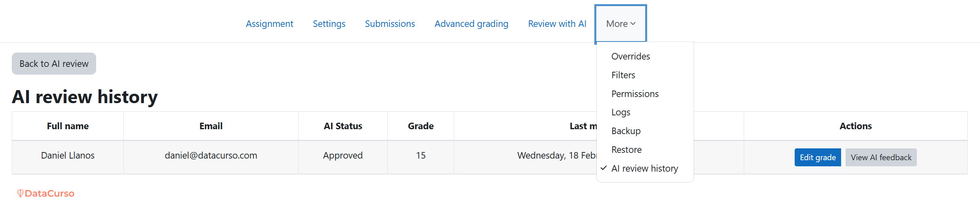Click the DataCurso brain logo icon
The width and height of the screenshot is (980, 214).
point(20,193)
